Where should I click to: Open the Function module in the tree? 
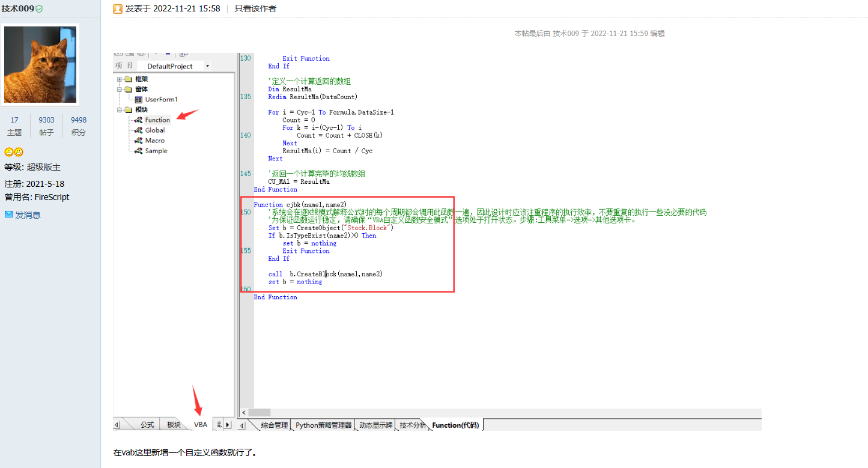coord(157,120)
